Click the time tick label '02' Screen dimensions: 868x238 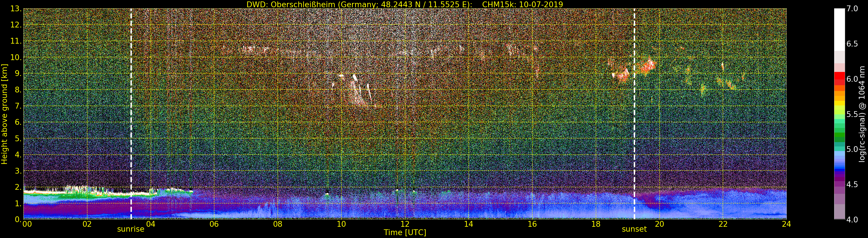[87, 224]
